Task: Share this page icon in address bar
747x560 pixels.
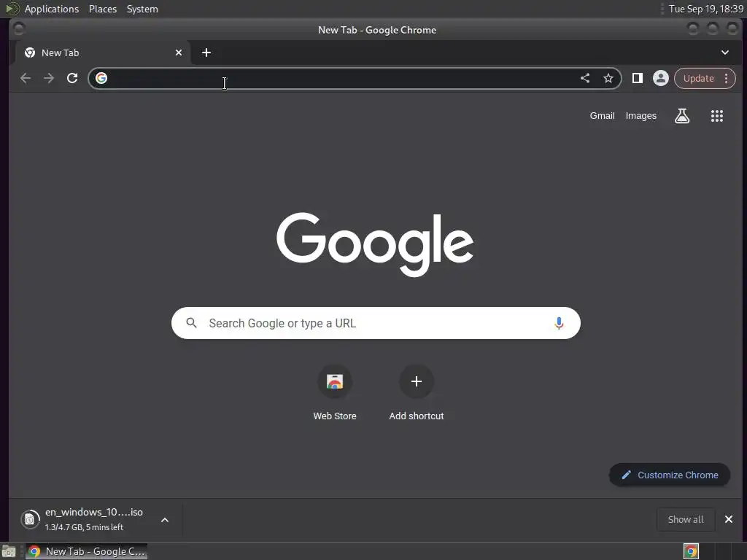Action: tap(585, 78)
